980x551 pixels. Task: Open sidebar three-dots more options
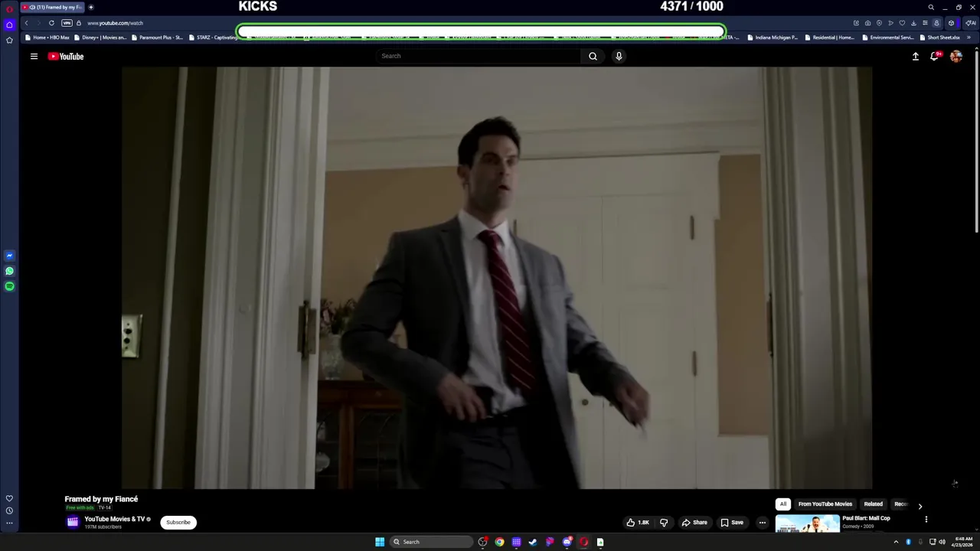(x=9, y=523)
